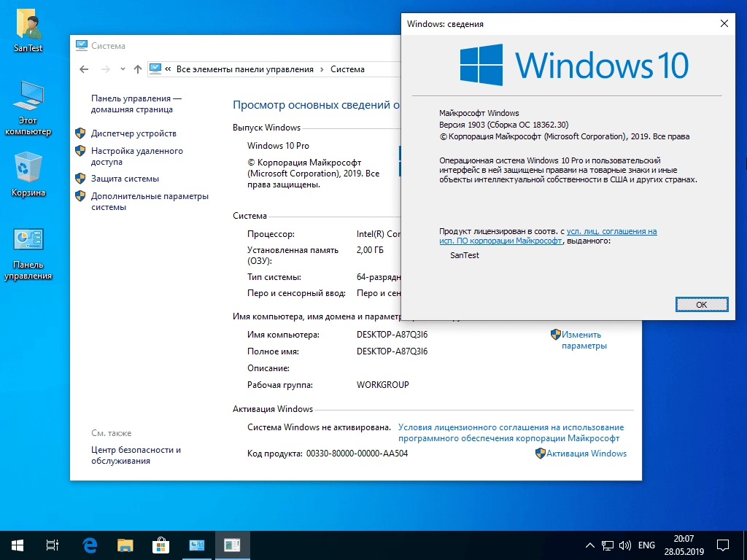Open Защита системы link
The image size is (747, 560).
point(125,179)
